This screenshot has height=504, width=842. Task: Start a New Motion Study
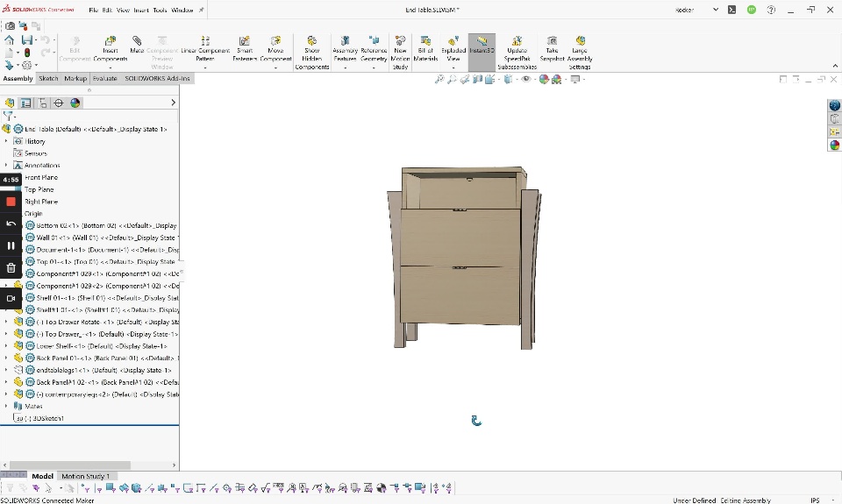[x=400, y=53]
